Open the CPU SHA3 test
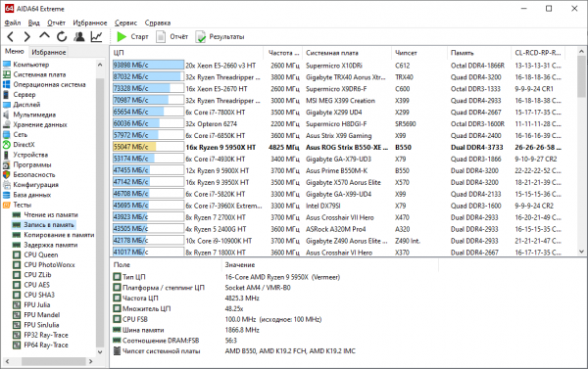Viewport: 588px width, 369px height. click(39, 295)
